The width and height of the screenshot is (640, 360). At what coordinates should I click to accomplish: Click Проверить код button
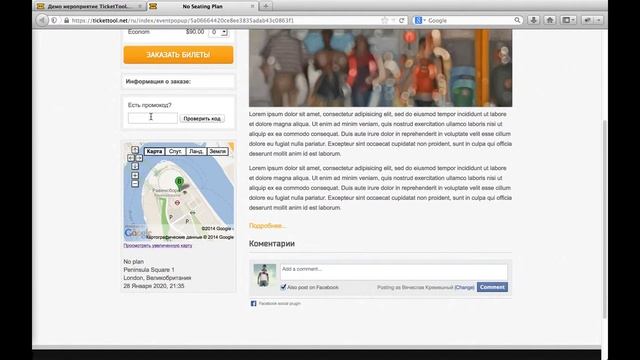(x=202, y=118)
